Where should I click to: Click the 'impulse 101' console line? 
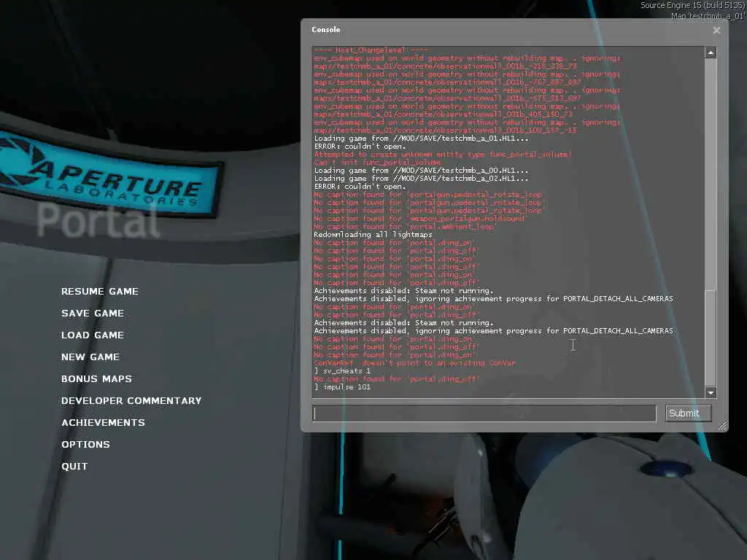342,387
